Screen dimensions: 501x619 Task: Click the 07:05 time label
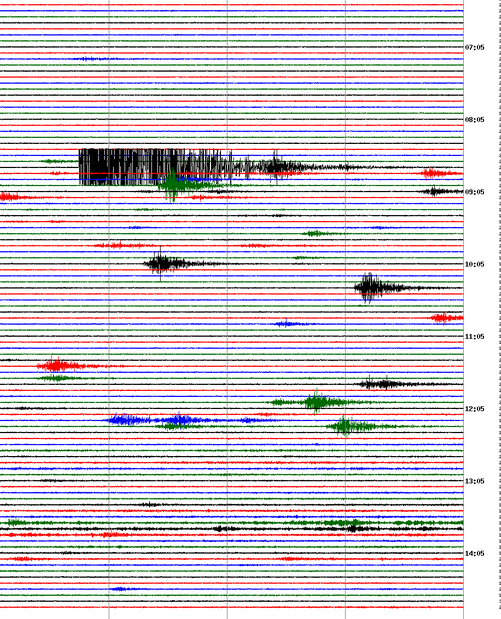click(x=474, y=47)
